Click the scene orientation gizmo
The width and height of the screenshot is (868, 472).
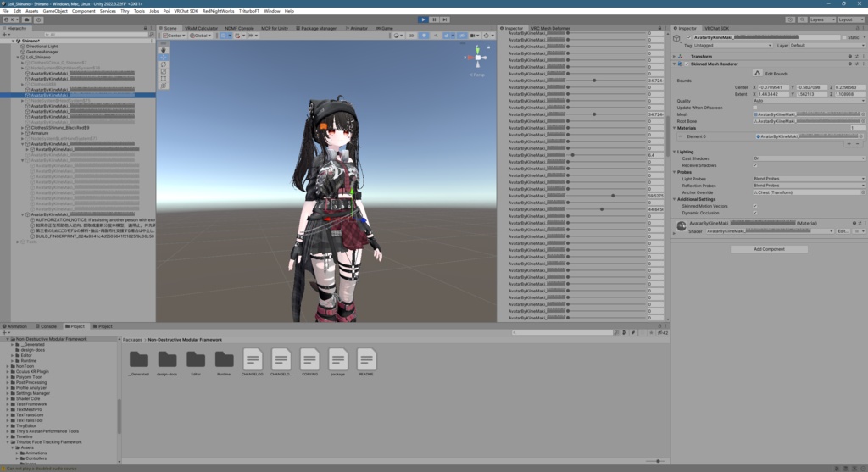(x=477, y=58)
